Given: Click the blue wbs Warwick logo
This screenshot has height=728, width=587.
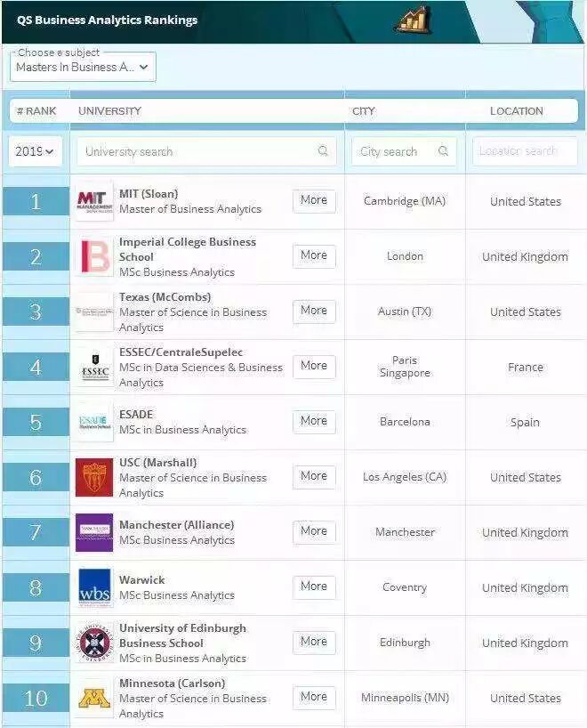Looking at the screenshot, I should 94,587.
